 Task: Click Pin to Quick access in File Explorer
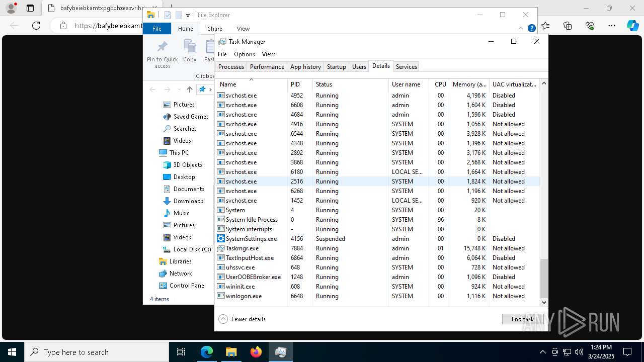click(x=162, y=54)
